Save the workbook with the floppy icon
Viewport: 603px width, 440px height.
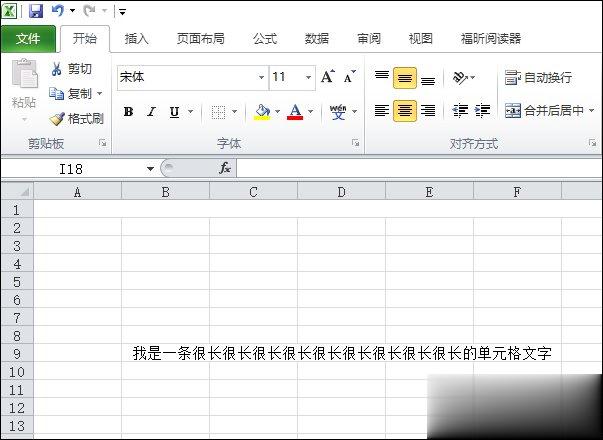[36, 11]
